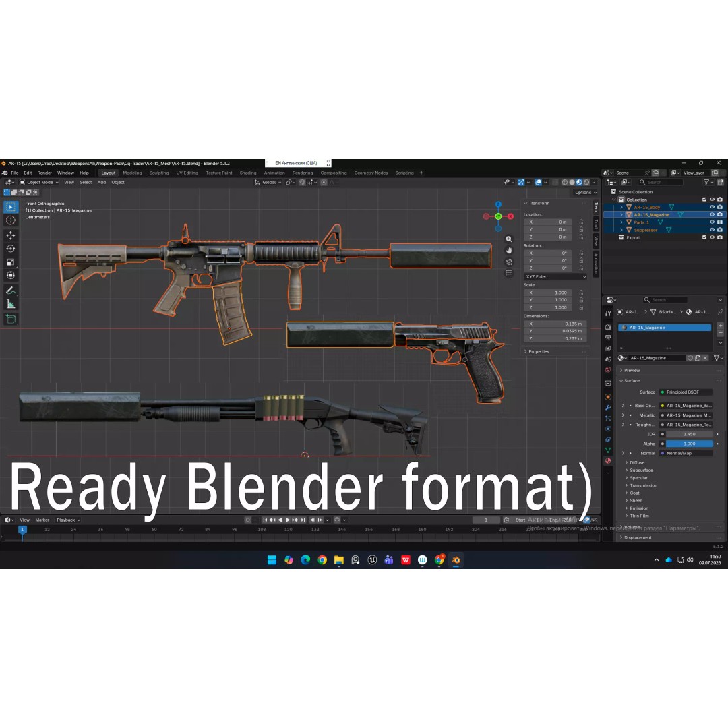
Task: Expand AR-15_Body in the outliner
Action: point(621,207)
